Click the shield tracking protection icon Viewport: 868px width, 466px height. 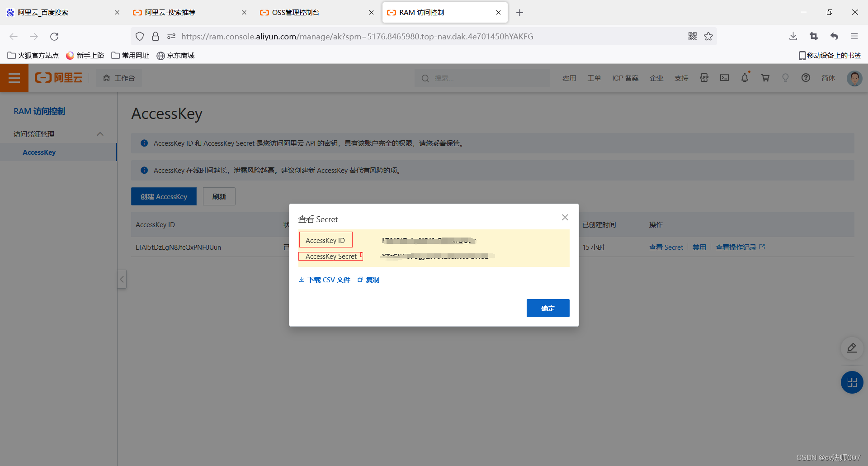[140, 37]
